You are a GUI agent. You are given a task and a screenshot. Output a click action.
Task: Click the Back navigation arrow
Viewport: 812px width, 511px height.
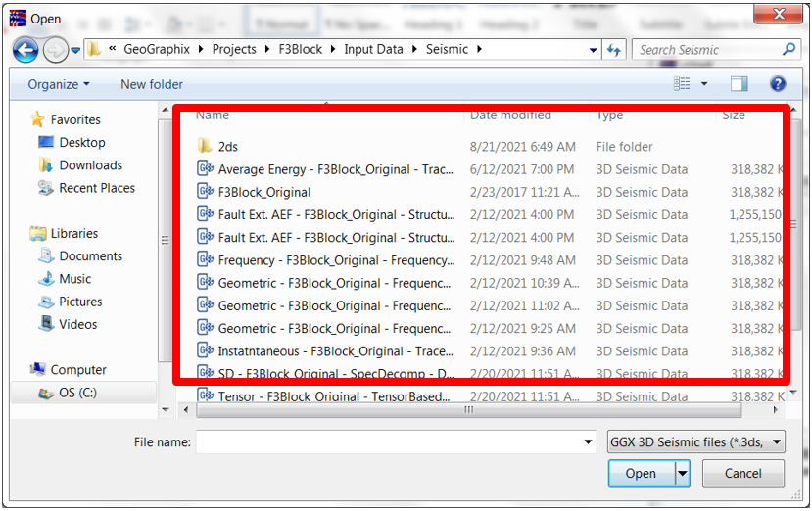[x=25, y=50]
